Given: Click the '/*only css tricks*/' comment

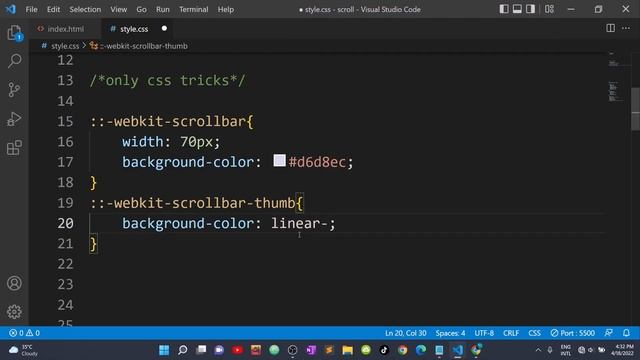Looking at the screenshot, I should (x=167, y=80).
